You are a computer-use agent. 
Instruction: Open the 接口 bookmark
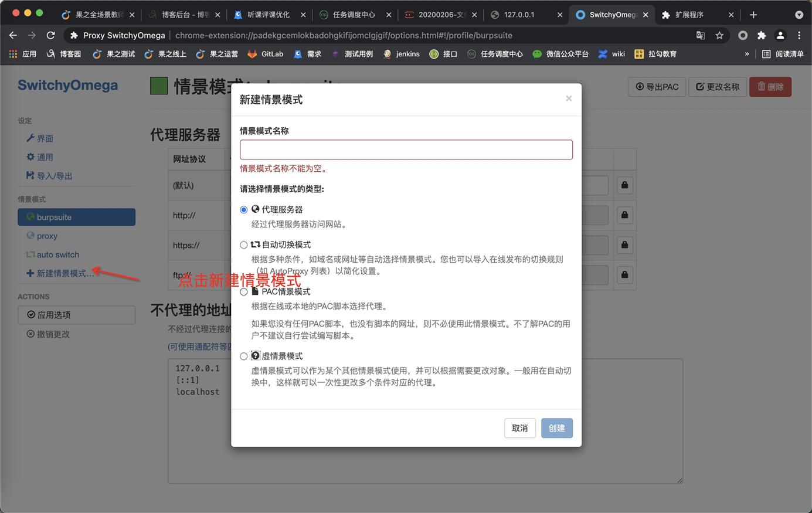click(x=443, y=54)
